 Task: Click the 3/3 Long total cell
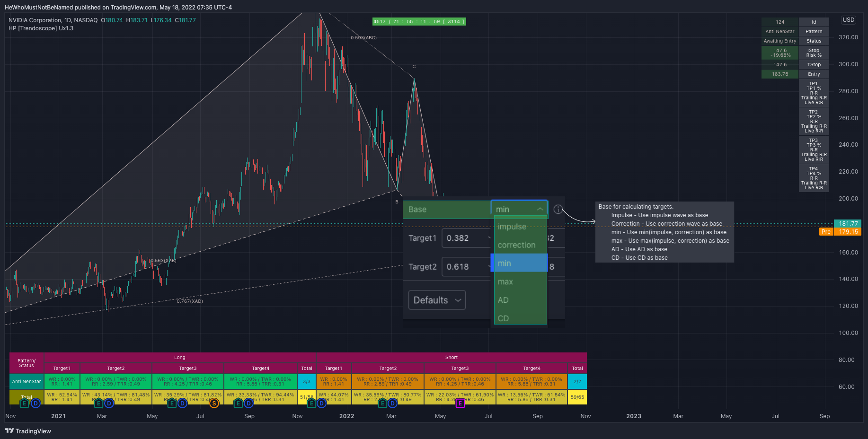pos(307,381)
